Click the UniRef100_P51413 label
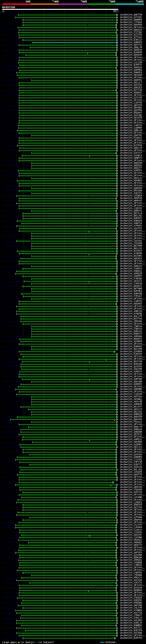 (x=131, y=422)
